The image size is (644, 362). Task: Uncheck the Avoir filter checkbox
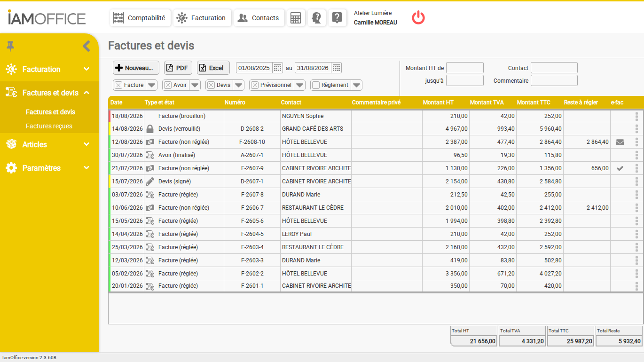[x=168, y=85]
